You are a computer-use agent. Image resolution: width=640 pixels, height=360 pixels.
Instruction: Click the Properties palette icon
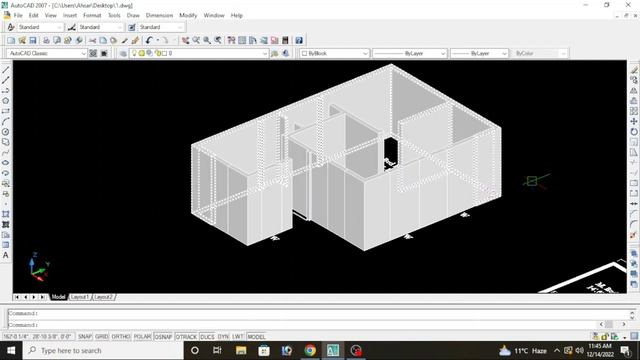click(231, 40)
